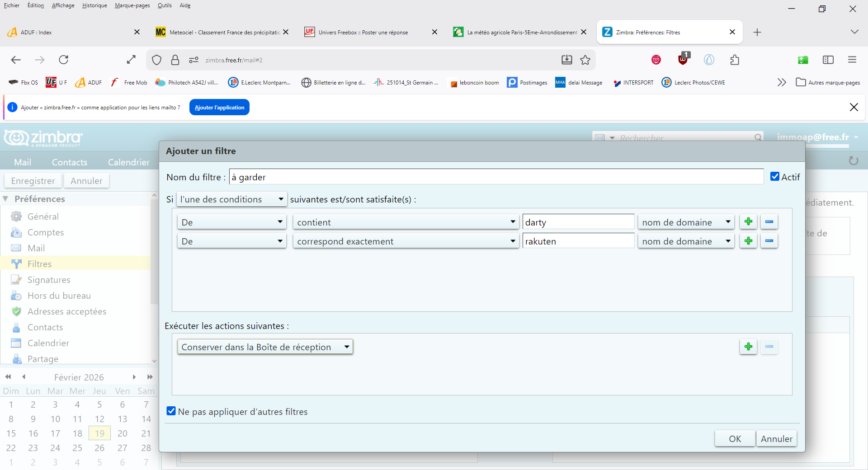Open De field dropdown in rakuten row
The width and height of the screenshot is (868, 470).
tap(232, 241)
